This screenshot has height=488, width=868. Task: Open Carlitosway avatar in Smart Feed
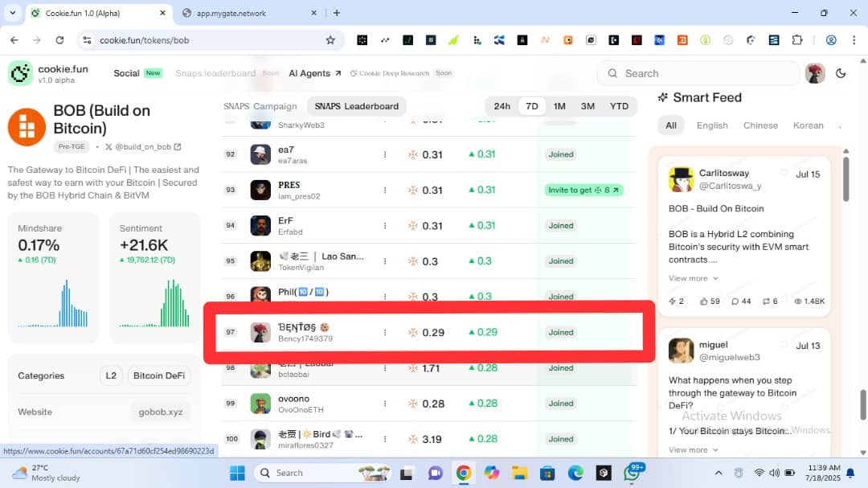681,179
